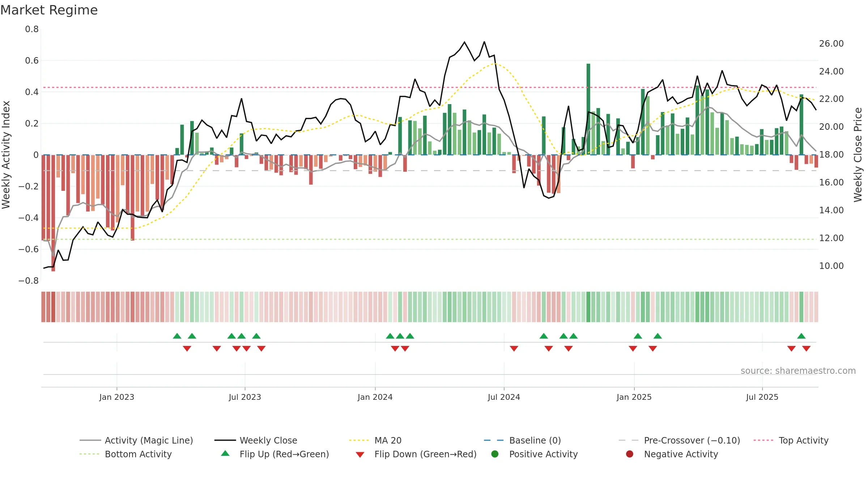Image resolution: width=868 pixels, height=488 pixels.
Task: Click the Weekly Close Price axis title
Action: point(858,155)
